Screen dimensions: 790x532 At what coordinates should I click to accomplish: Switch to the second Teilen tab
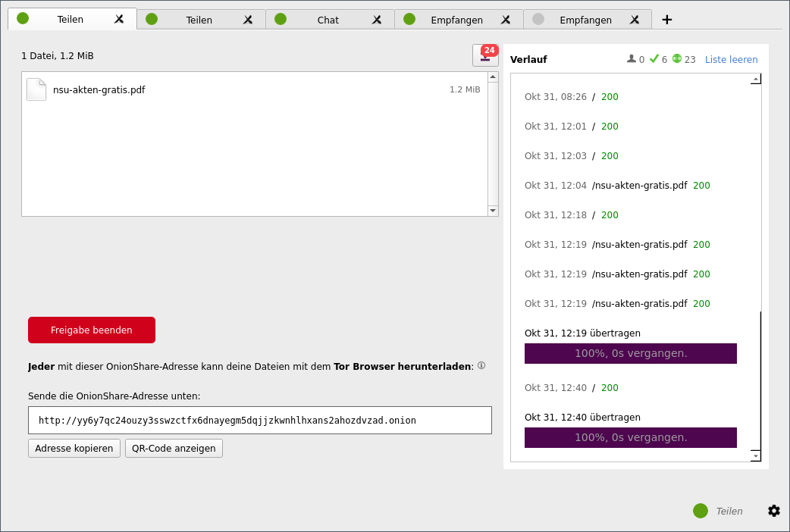(x=199, y=20)
